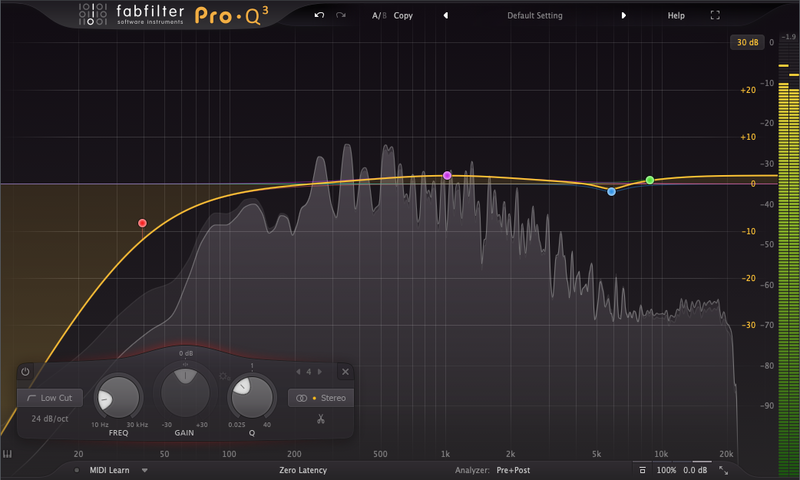Click the 0.0 dB output gain value

695,470
